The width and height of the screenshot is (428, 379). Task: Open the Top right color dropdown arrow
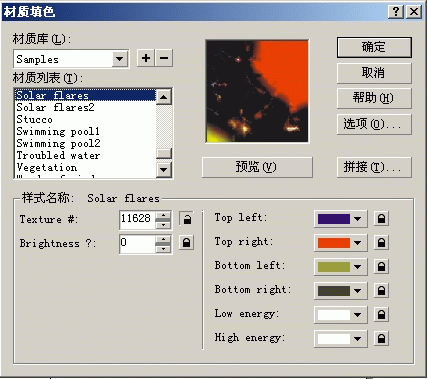(x=358, y=243)
